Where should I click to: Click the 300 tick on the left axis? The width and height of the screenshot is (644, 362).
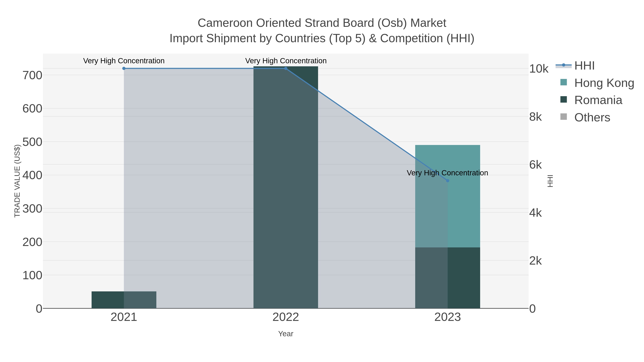tap(32, 209)
